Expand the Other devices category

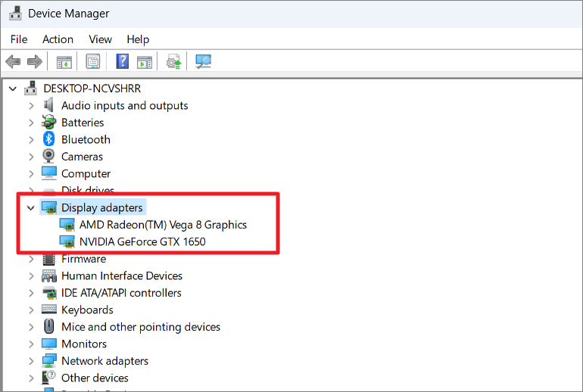[31, 378]
